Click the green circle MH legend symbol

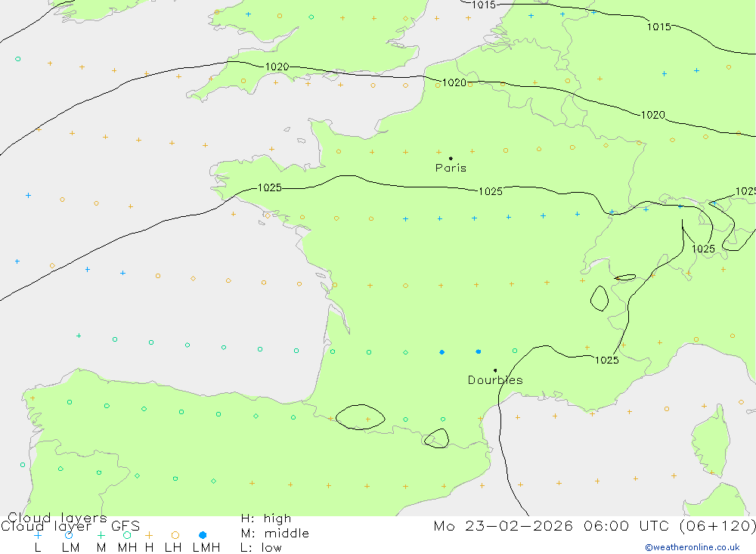(x=127, y=535)
